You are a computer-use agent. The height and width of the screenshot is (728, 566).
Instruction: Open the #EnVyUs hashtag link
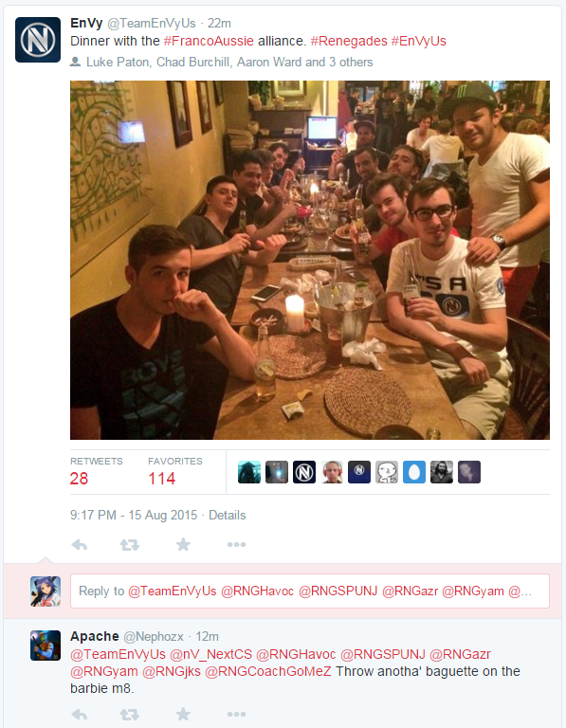(x=418, y=41)
